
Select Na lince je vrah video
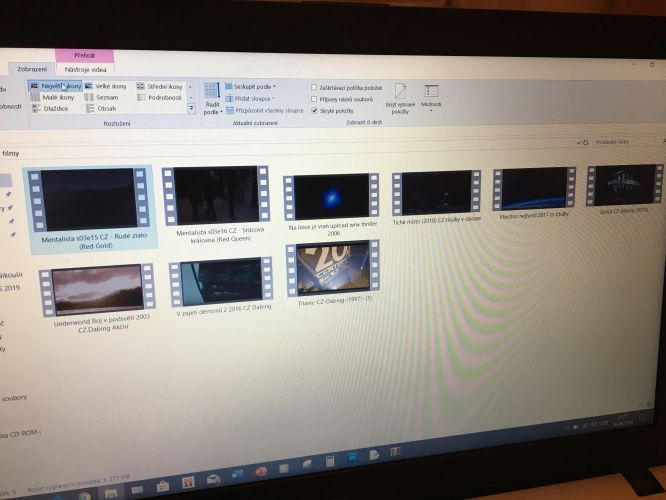coord(332,205)
